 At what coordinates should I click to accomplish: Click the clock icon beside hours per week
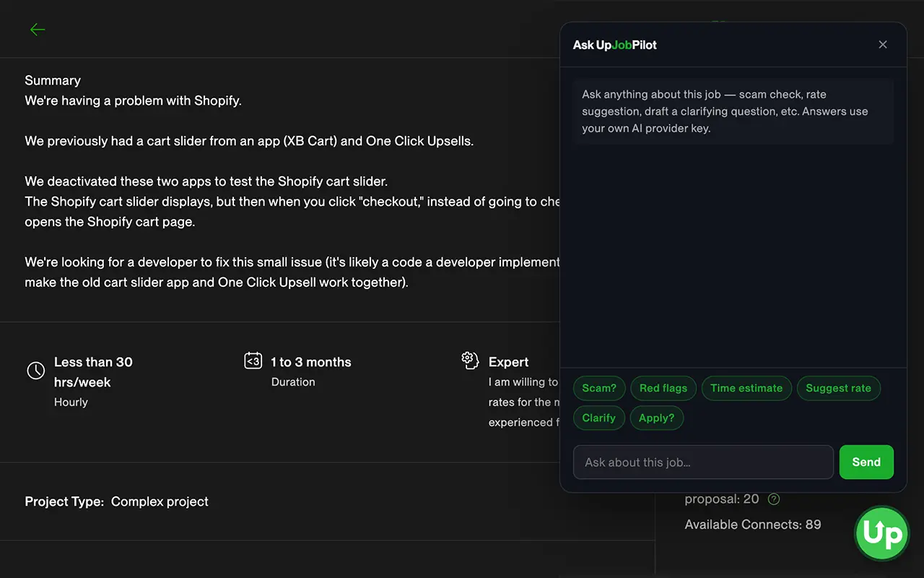36,371
